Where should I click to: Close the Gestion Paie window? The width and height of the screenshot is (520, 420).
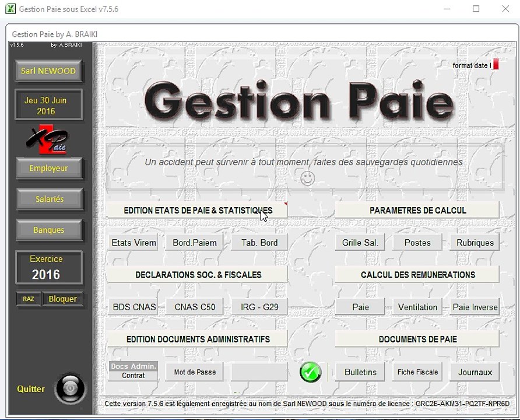point(505,9)
